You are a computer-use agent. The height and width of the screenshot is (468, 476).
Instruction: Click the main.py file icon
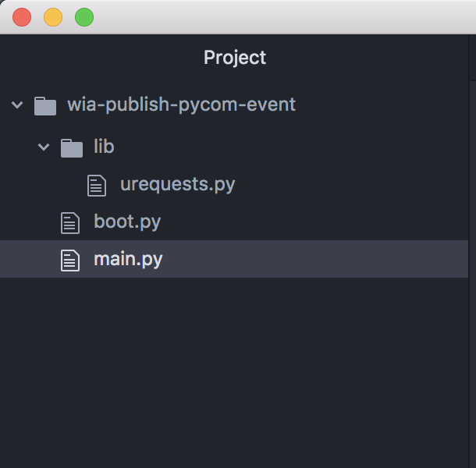(70, 260)
